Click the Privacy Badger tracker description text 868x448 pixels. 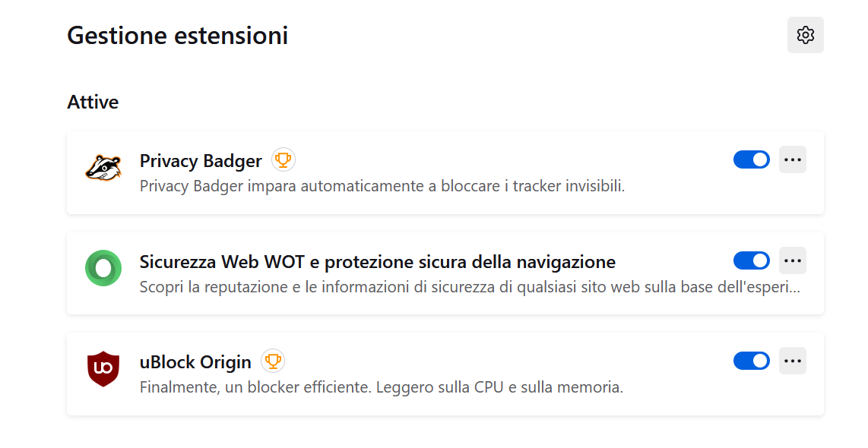click(x=382, y=186)
